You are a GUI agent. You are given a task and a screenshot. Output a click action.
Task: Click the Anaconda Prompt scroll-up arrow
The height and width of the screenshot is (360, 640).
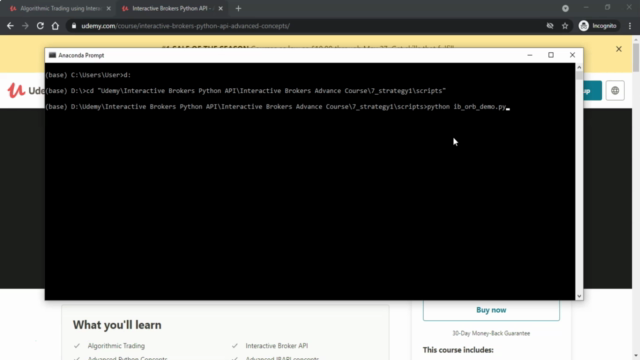579,67
